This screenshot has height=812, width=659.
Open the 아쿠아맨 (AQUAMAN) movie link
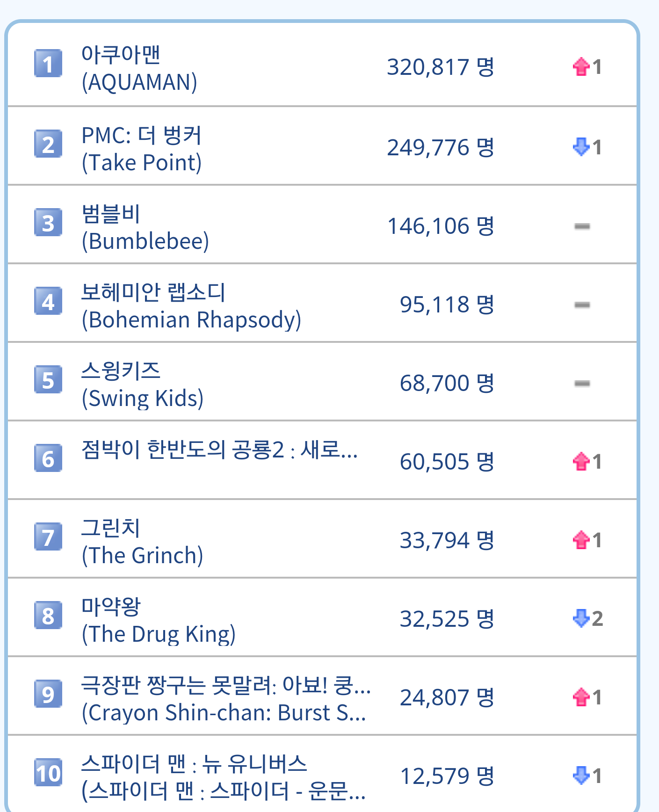pyautogui.click(x=139, y=68)
